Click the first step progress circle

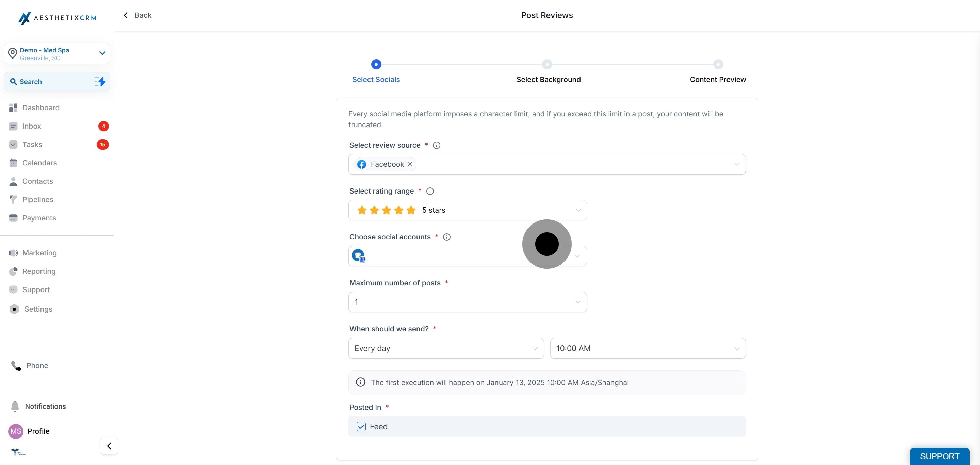[376, 64]
